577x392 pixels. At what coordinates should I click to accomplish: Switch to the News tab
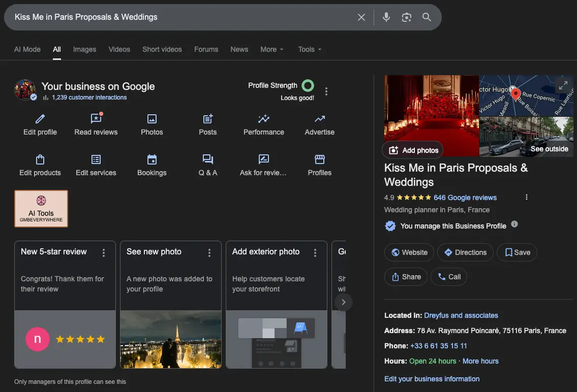pos(239,49)
